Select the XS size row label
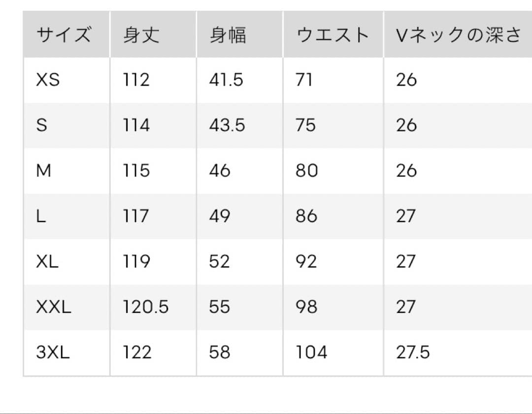532x414 pixels. pos(48,80)
